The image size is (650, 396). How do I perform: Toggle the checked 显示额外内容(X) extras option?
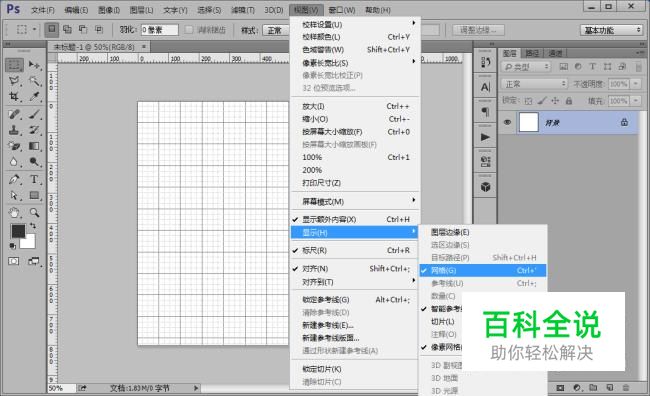click(354, 219)
